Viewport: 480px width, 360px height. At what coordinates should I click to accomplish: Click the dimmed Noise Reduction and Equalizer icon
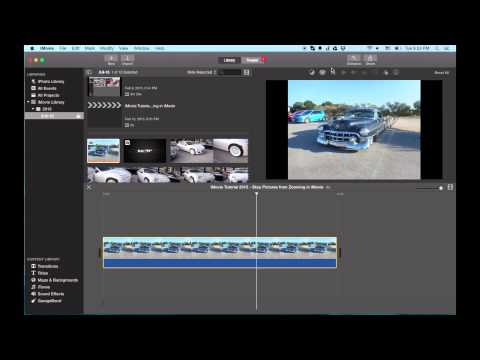tap(365, 72)
